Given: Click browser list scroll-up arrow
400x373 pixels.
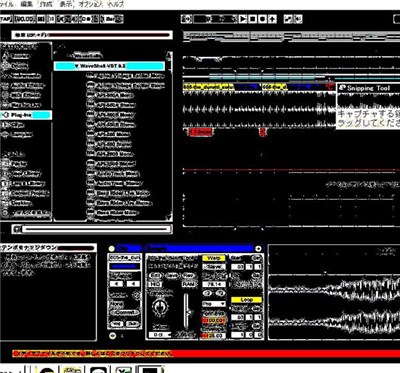Looking at the screenshot, I should [169, 55].
